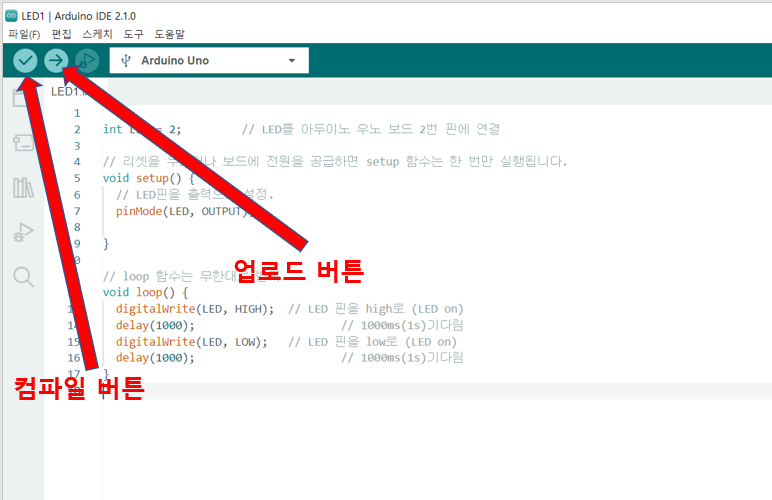This screenshot has height=500, width=772.
Task: Click the void loop() line
Action: click(145, 292)
